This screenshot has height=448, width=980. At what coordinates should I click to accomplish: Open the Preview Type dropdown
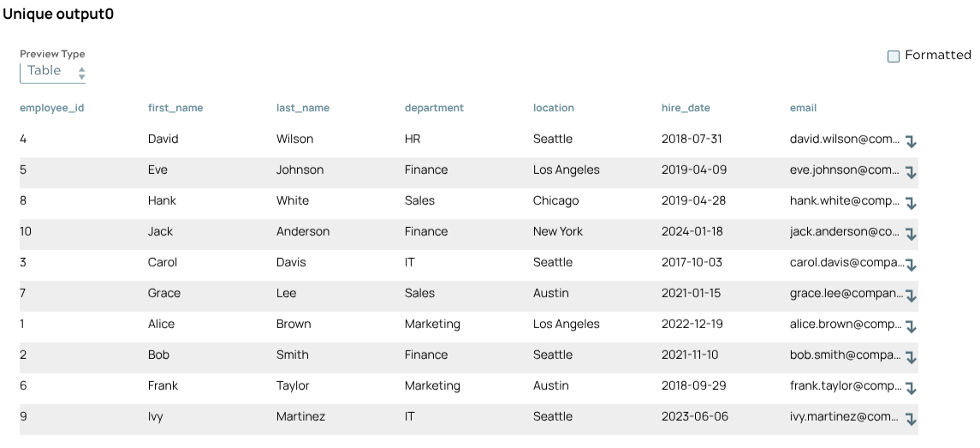click(53, 72)
